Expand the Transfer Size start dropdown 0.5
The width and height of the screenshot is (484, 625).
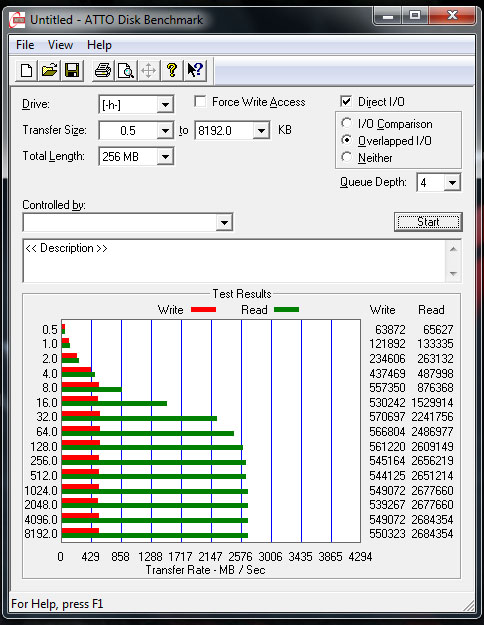(x=164, y=130)
